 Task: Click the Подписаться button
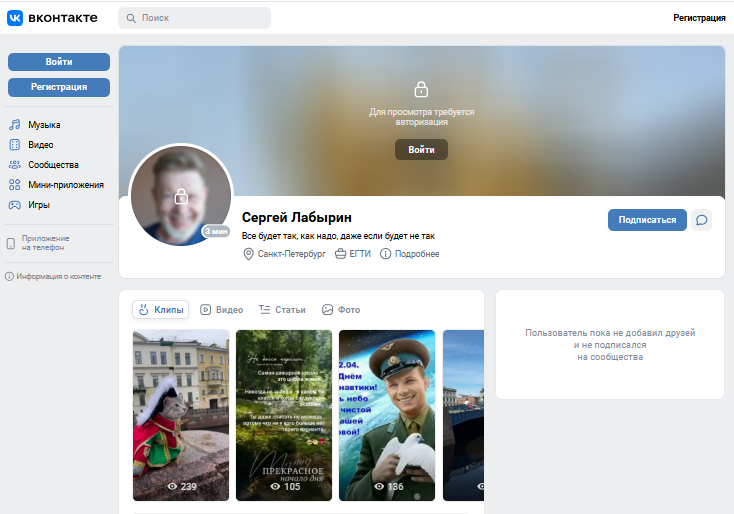(x=647, y=220)
